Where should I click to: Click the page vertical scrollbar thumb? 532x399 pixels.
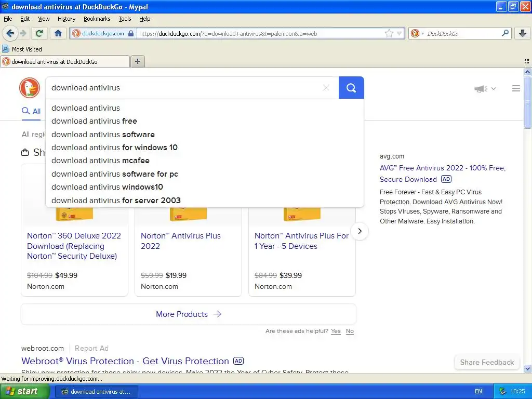click(x=527, y=102)
